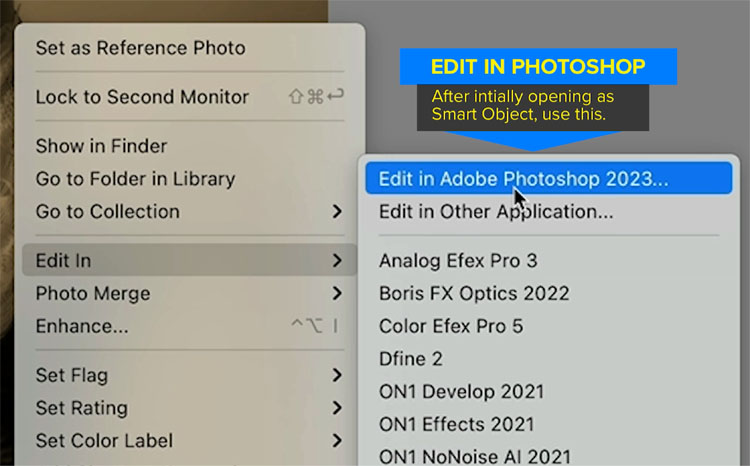
Task: Expand the Go to Collection submenu arrow
Action: 337,211
